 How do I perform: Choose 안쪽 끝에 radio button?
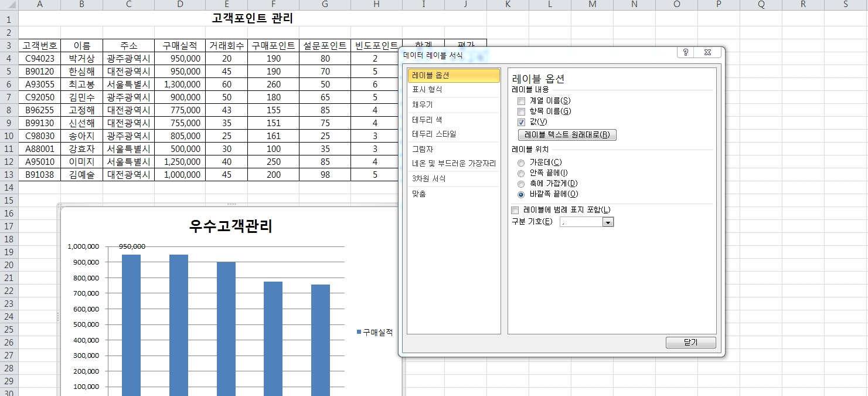tap(521, 173)
